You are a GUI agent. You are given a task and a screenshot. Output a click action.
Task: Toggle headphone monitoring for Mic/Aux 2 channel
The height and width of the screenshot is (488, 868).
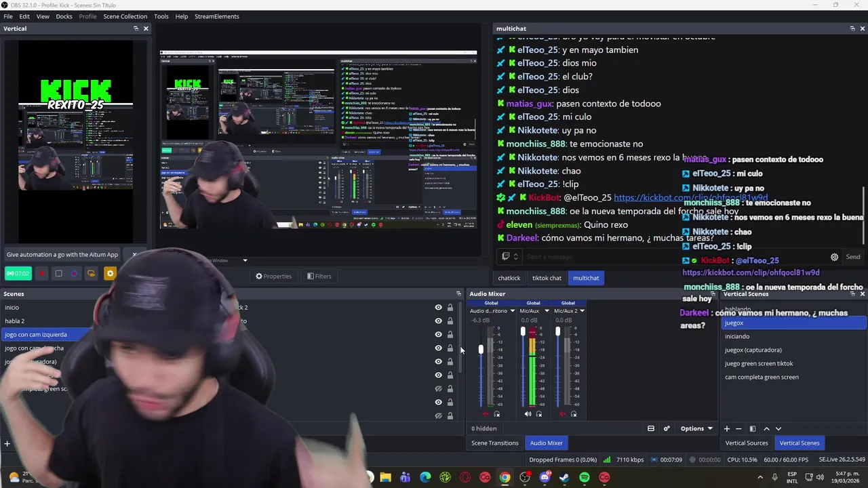[574, 413]
